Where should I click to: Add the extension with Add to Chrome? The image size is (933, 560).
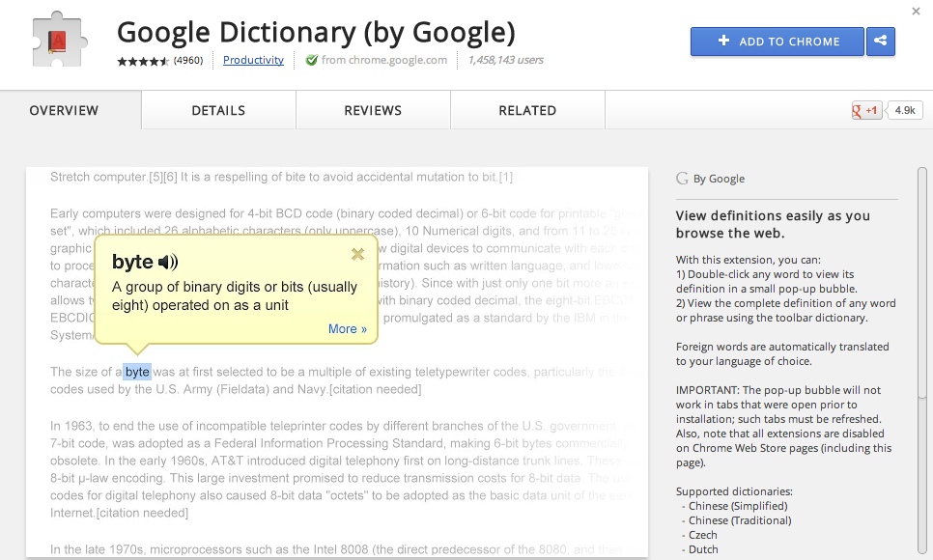coord(777,42)
